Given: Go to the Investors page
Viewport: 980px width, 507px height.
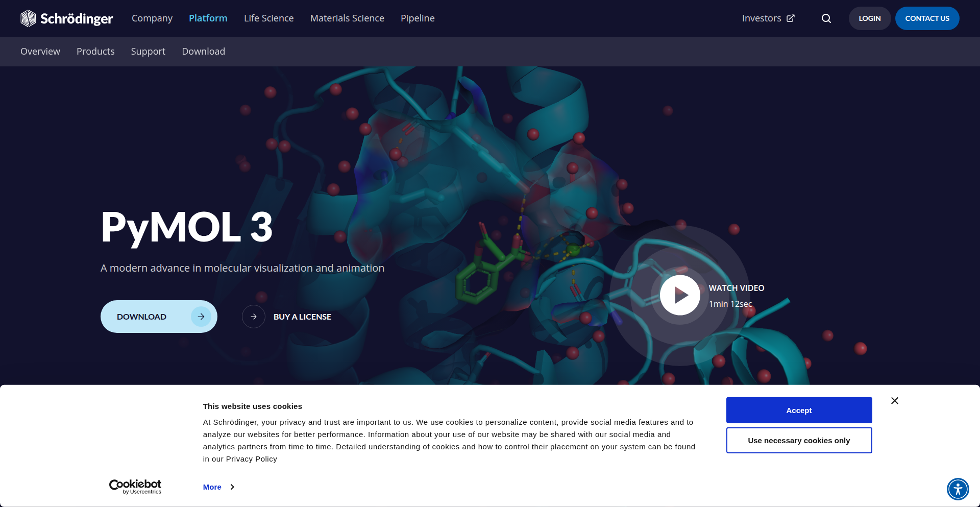Looking at the screenshot, I should click(x=762, y=18).
